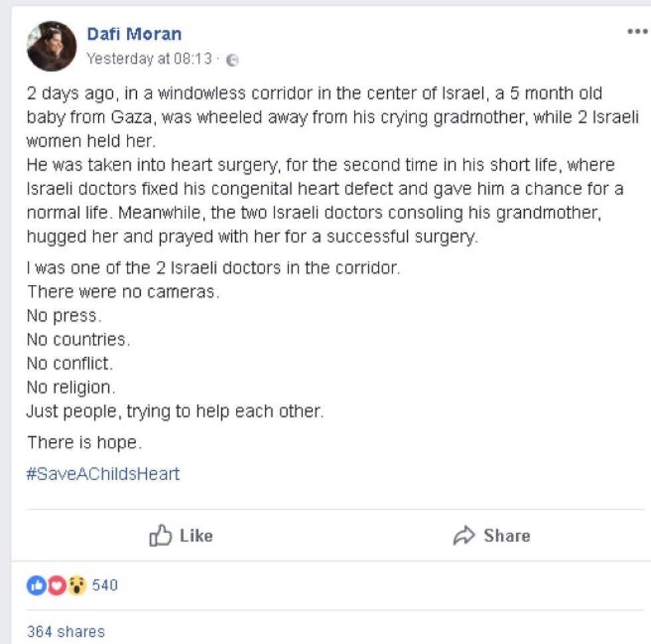The width and height of the screenshot is (651, 644).
Task: Open the #SaveAChildsHeart hashtag
Action: 103,474
